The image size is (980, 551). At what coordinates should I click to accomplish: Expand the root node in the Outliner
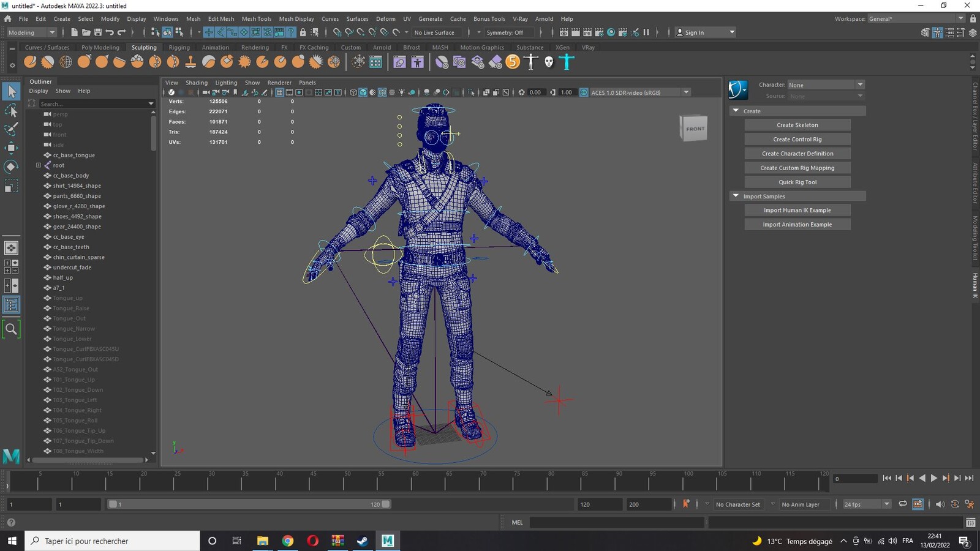click(x=39, y=165)
